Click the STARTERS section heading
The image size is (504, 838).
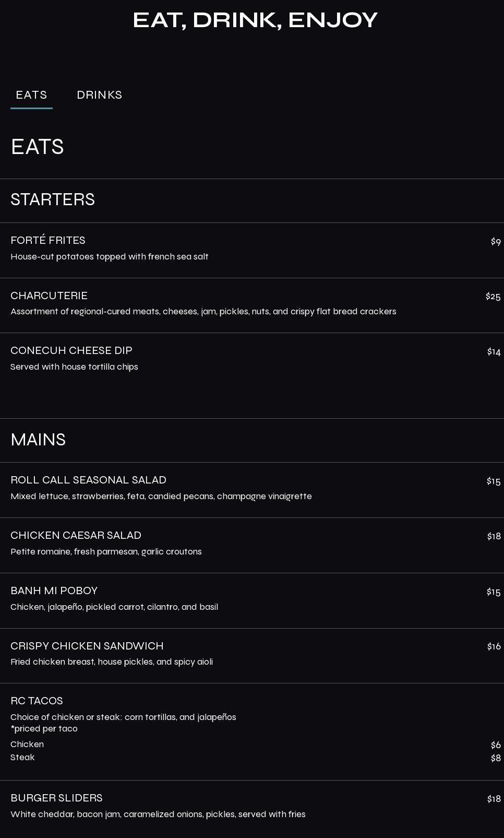pyautogui.click(x=53, y=199)
